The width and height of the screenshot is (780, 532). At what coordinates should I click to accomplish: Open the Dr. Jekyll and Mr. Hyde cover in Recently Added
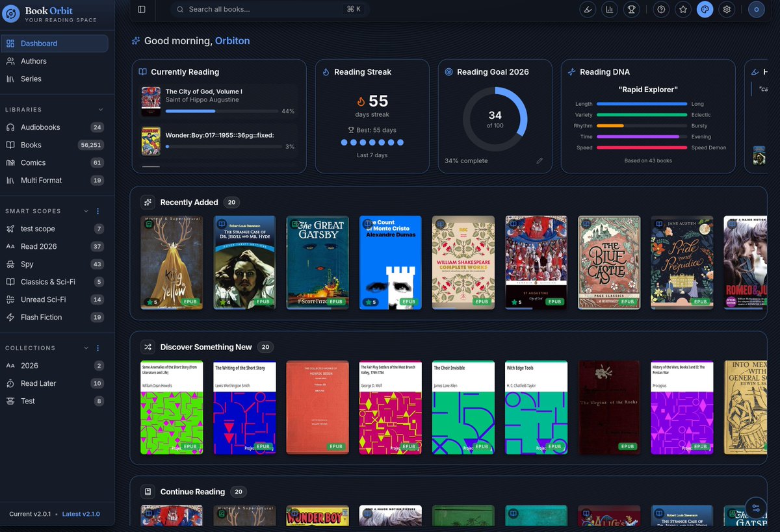click(x=245, y=262)
